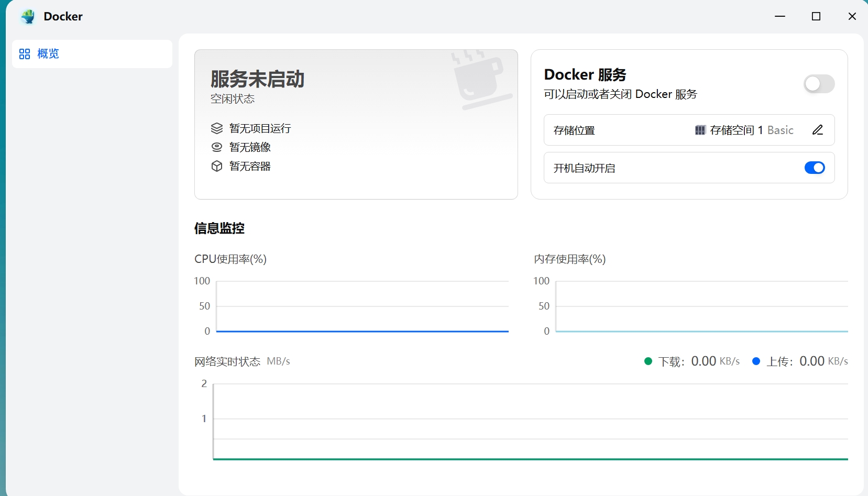Disable the 开机自动开启 toggle
The width and height of the screenshot is (868, 496).
pos(815,168)
